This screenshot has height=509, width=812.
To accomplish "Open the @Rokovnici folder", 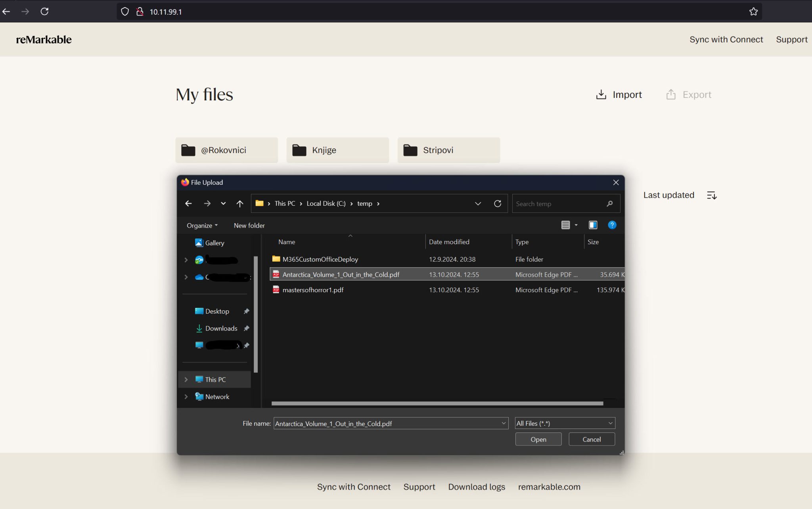I will coord(226,150).
